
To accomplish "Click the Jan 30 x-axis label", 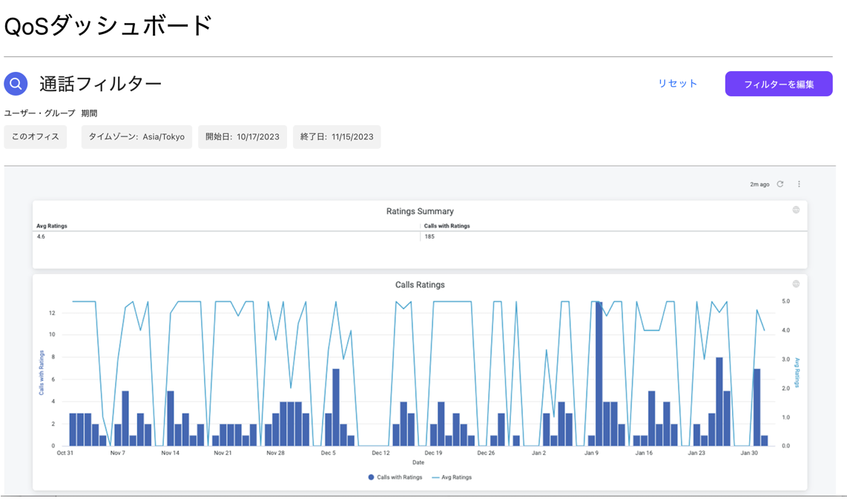I will (748, 453).
